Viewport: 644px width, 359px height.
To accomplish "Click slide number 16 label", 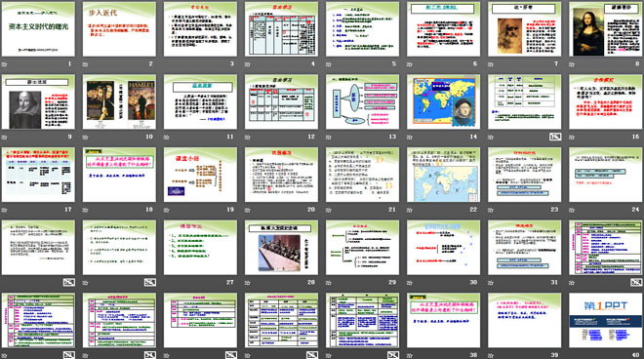I will 635,137.
